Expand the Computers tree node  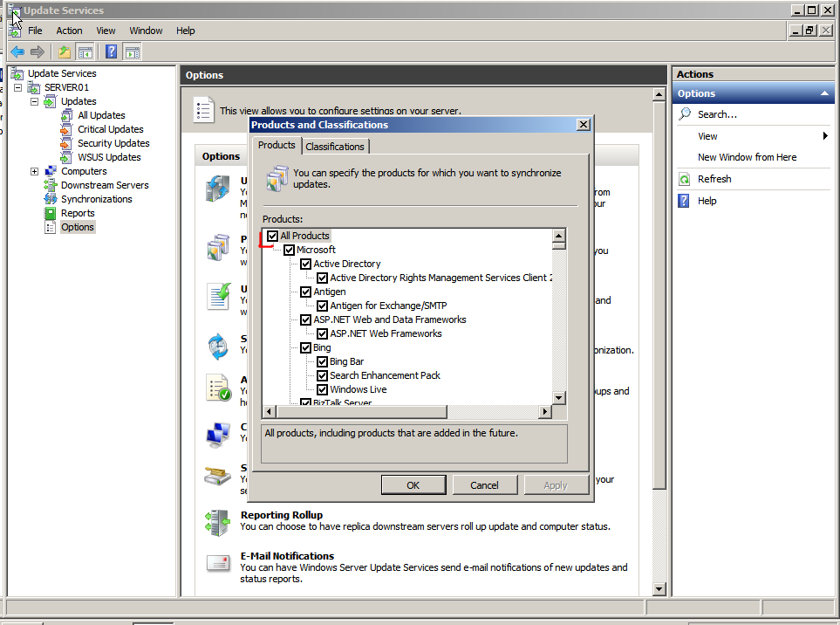point(34,172)
